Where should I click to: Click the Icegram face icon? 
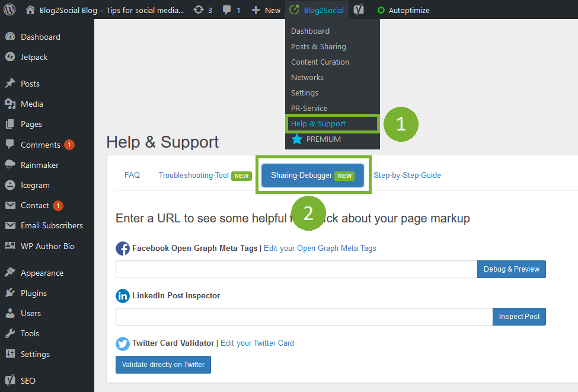coord(10,185)
